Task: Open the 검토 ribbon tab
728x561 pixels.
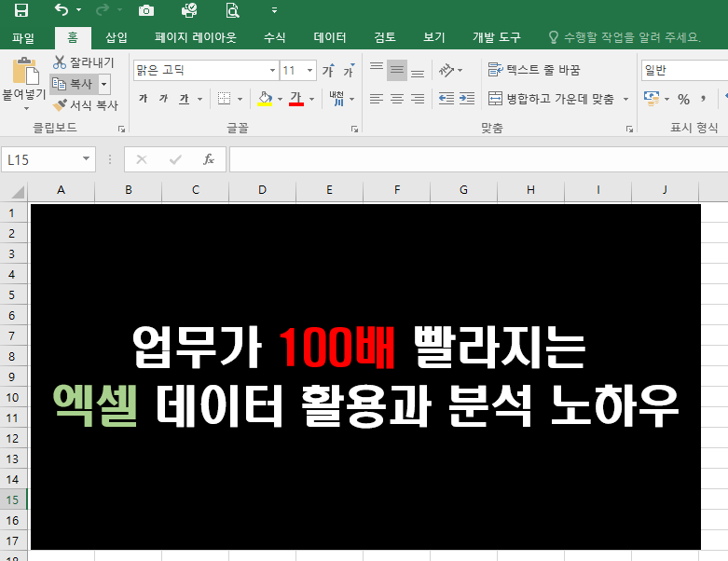Action: pyautogui.click(x=385, y=37)
